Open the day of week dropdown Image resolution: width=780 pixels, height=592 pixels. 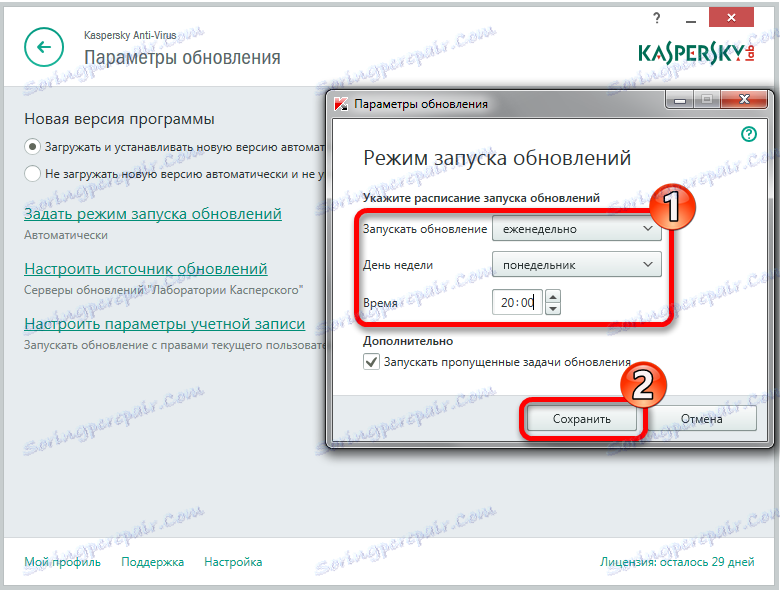click(577, 265)
